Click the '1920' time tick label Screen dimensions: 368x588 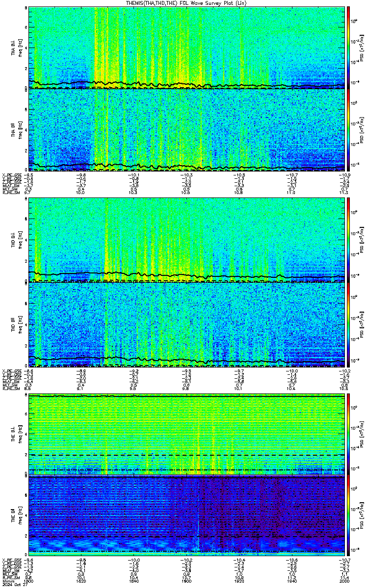click(239, 580)
